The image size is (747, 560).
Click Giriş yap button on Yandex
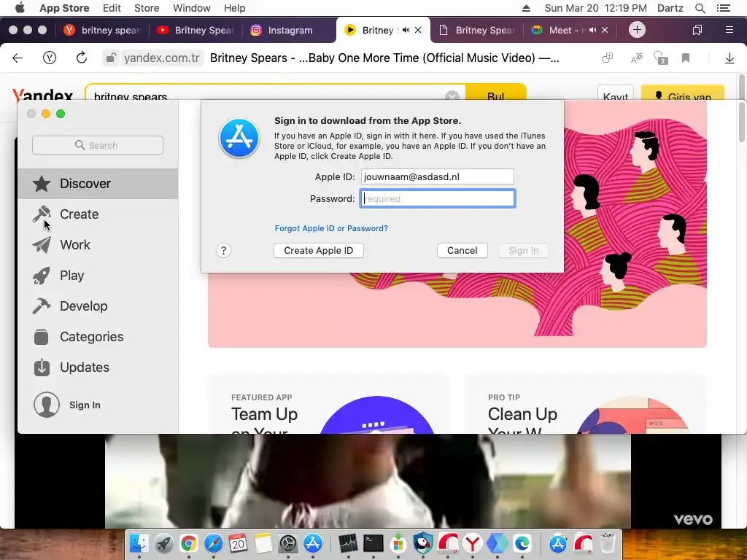(683, 94)
